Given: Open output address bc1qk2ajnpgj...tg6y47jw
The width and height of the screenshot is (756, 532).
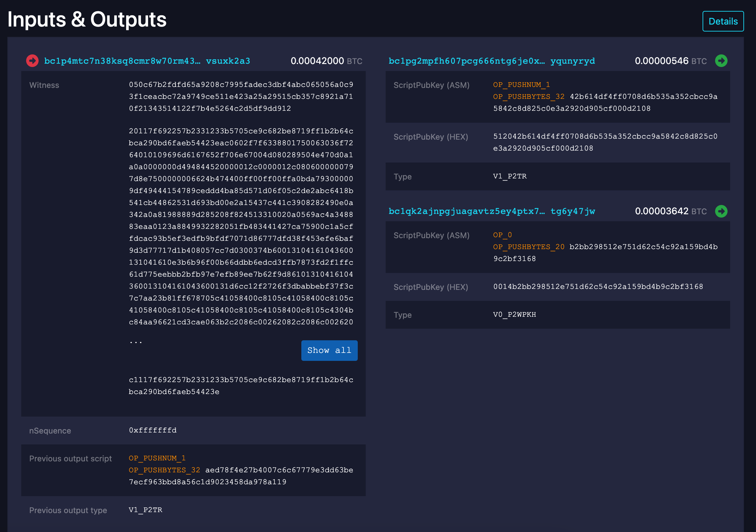Looking at the screenshot, I should click(491, 211).
